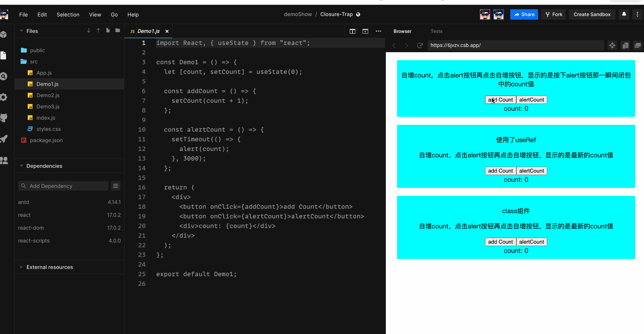Image resolution: width=644 pixels, height=334 pixels.
Task: Click the copy-pages icon right of URL bar
Action: point(625,45)
